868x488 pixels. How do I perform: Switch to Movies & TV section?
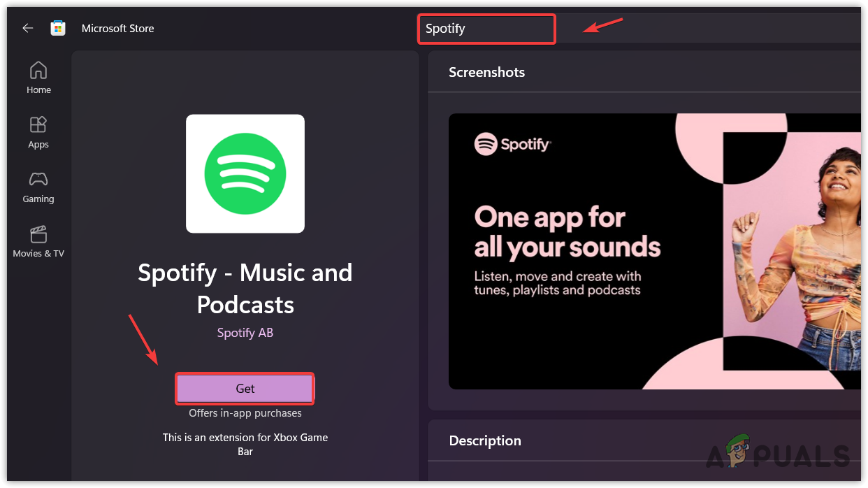click(x=38, y=241)
